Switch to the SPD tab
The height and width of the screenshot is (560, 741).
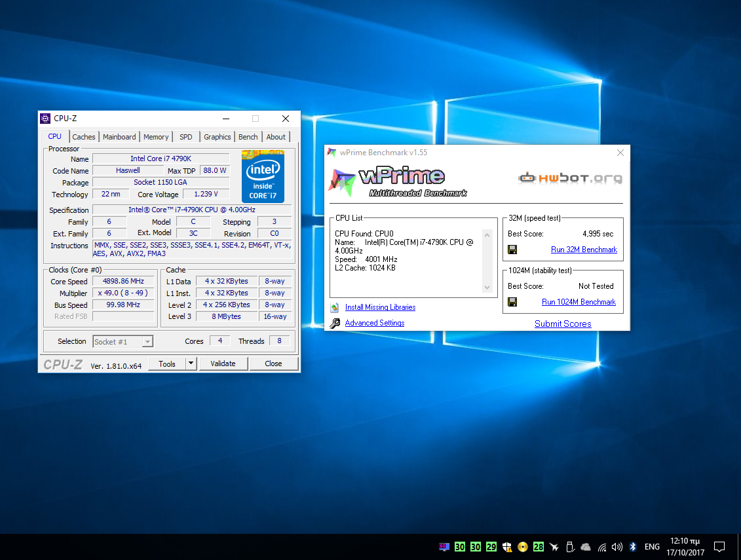[x=185, y=137]
